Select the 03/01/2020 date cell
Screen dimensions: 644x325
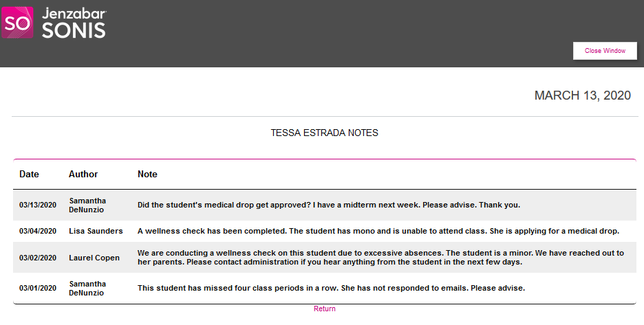38,288
